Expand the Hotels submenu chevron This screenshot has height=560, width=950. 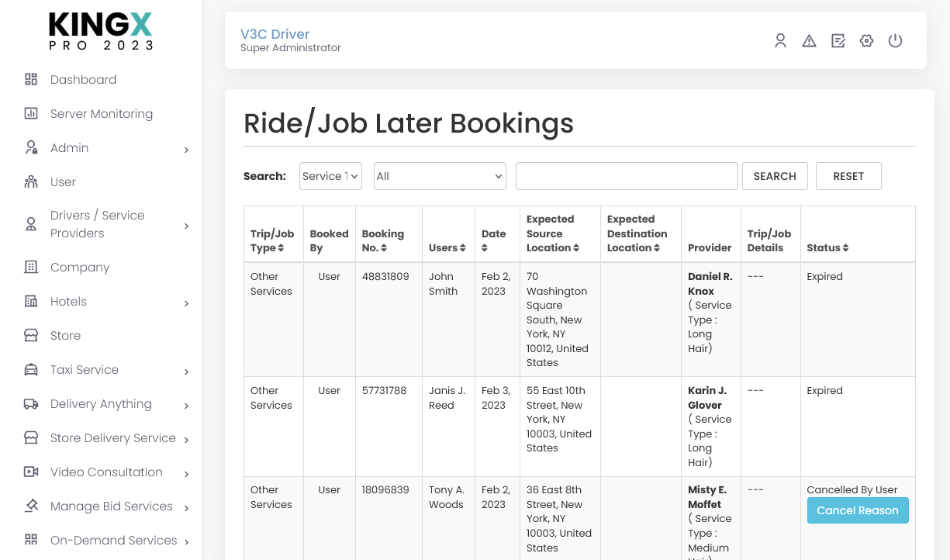click(x=186, y=303)
